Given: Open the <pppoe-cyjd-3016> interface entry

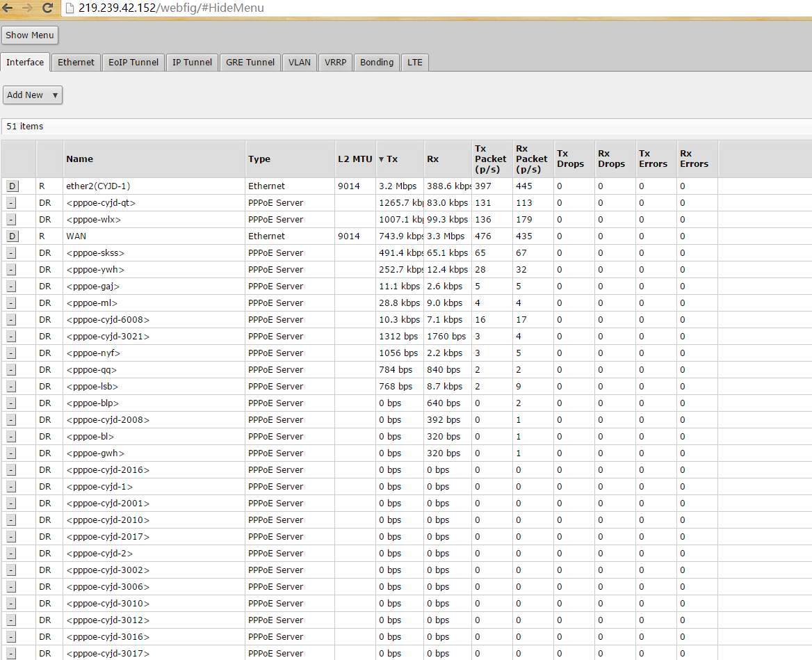Looking at the screenshot, I should pyautogui.click(x=108, y=636).
